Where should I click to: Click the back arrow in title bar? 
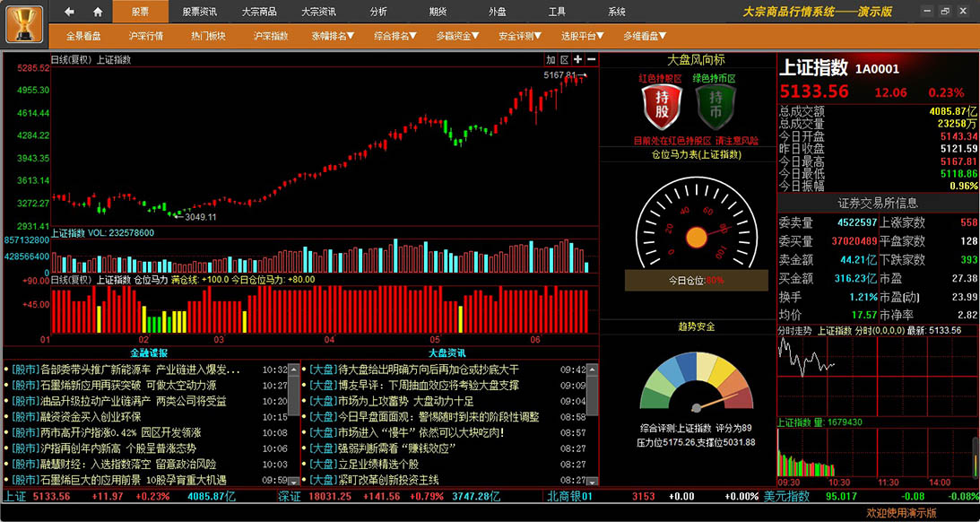click(70, 12)
